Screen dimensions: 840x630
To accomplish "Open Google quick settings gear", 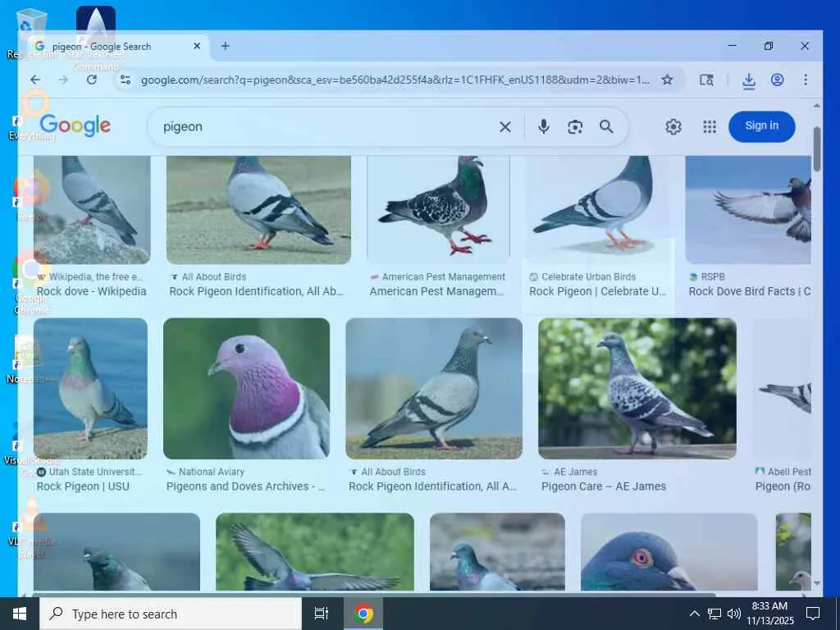I will click(x=673, y=127).
